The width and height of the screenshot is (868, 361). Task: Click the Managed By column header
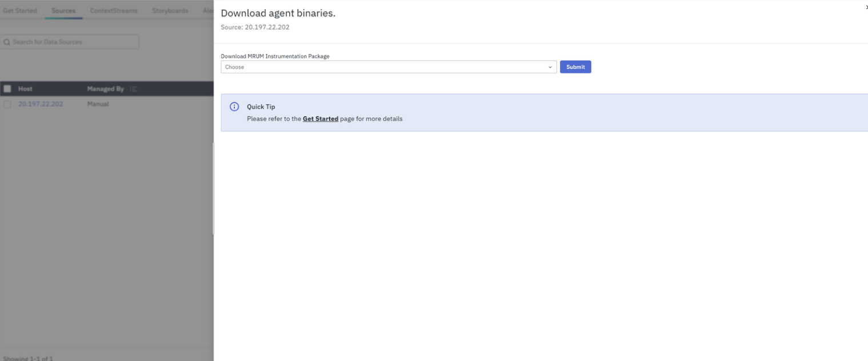[x=105, y=89]
